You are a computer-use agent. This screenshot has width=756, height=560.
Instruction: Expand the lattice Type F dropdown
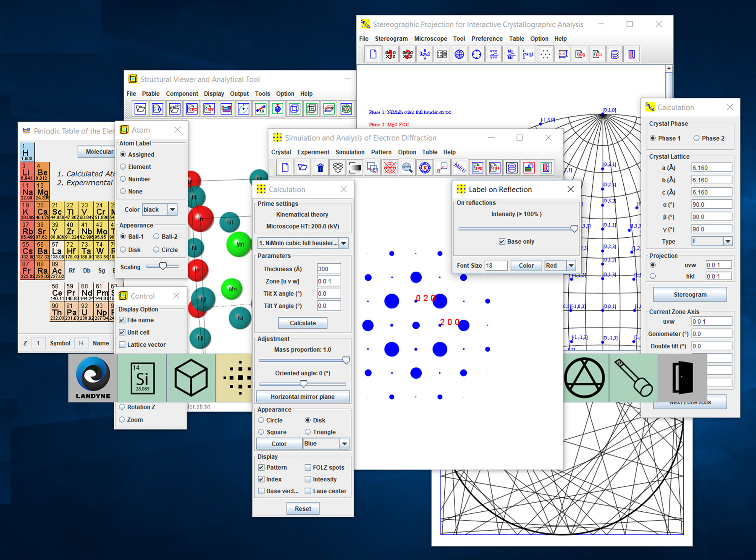[x=727, y=241]
